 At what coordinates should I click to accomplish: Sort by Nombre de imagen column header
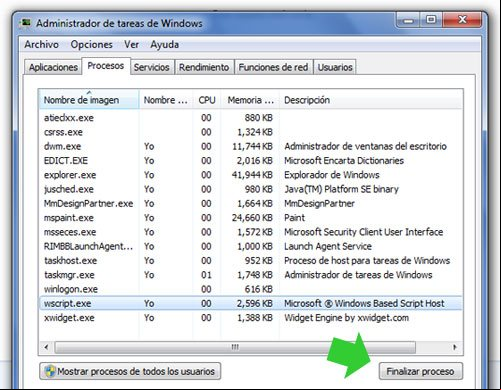tap(89, 100)
